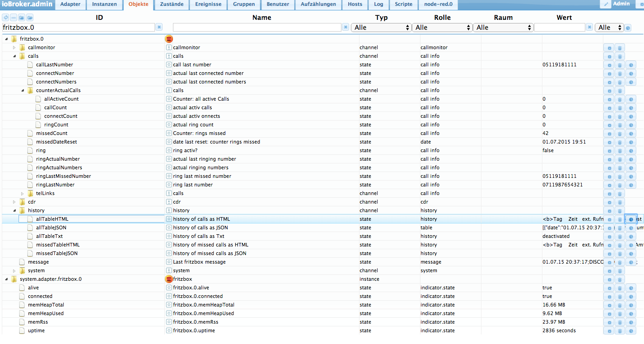
Task: Expand the cdr folder
Action: coord(14,202)
